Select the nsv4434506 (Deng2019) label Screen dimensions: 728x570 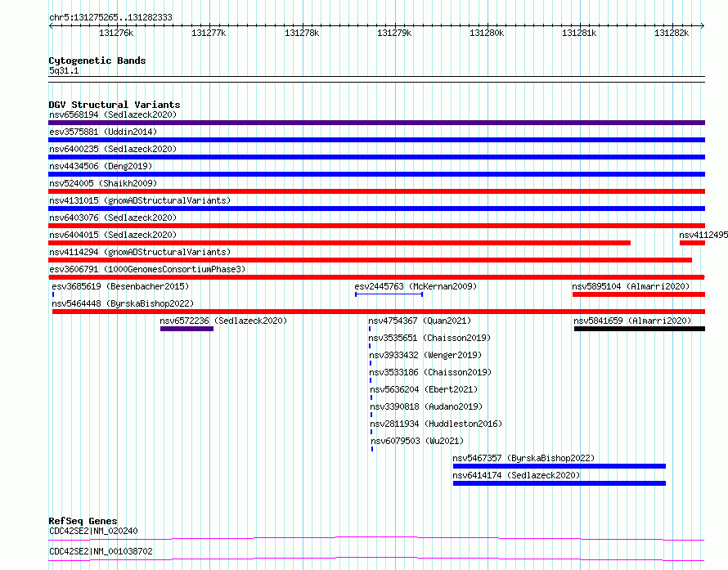[x=101, y=166]
